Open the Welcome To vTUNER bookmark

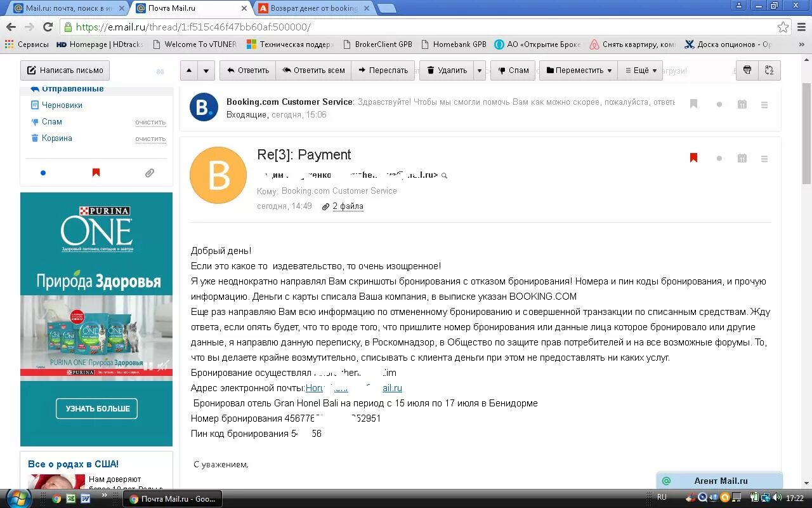pyautogui.click(x=193, y=44)
